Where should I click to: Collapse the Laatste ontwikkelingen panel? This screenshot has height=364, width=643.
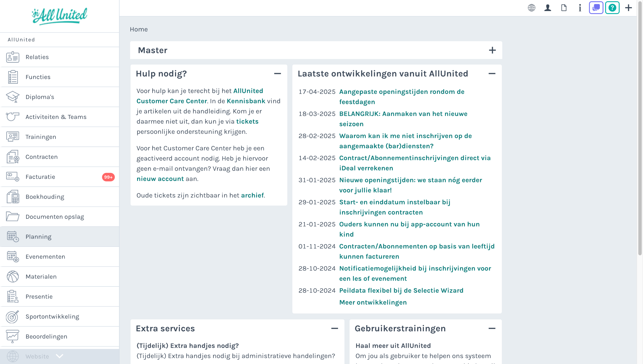click(492, 74)
